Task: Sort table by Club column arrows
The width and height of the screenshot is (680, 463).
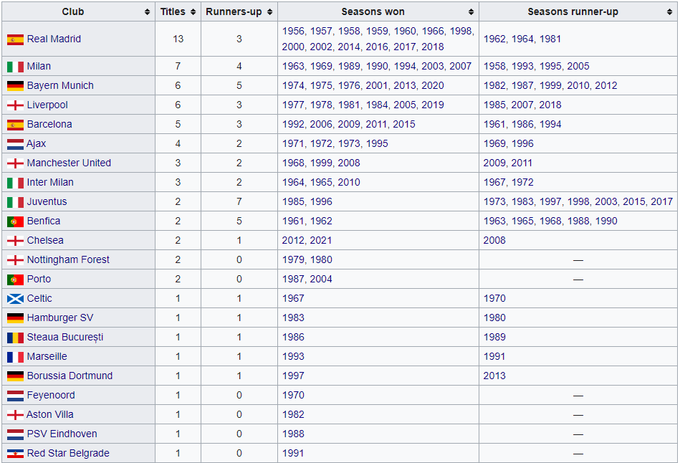Action: (x=147, y=12)
